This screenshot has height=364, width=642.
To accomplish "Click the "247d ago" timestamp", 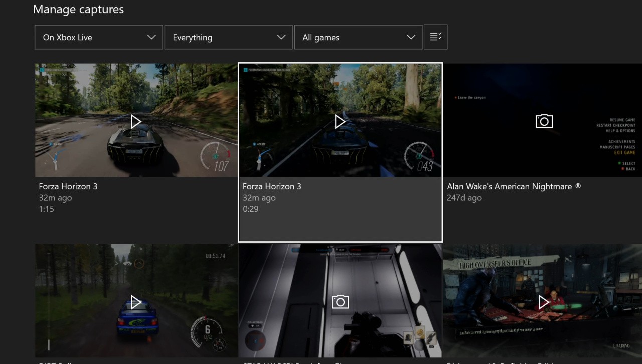I will (464, 198).
